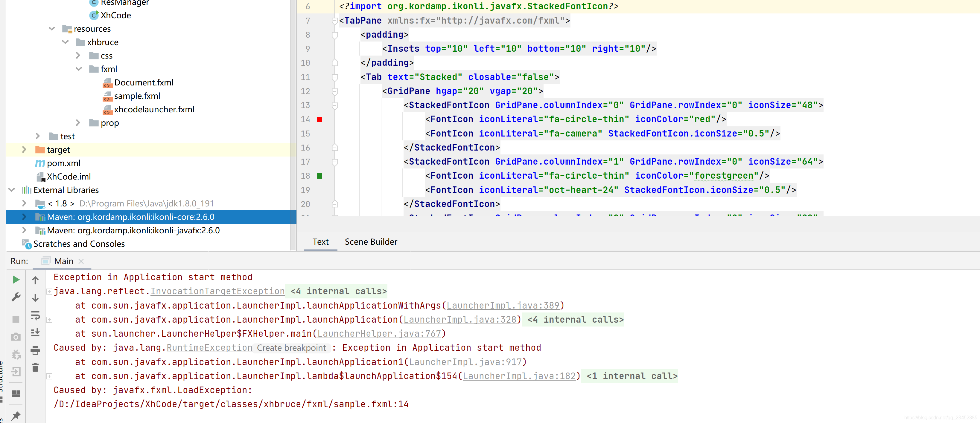980x423 pixels.
Task: Click Up the Stack Trace arrow
Action: coord(35,280)
